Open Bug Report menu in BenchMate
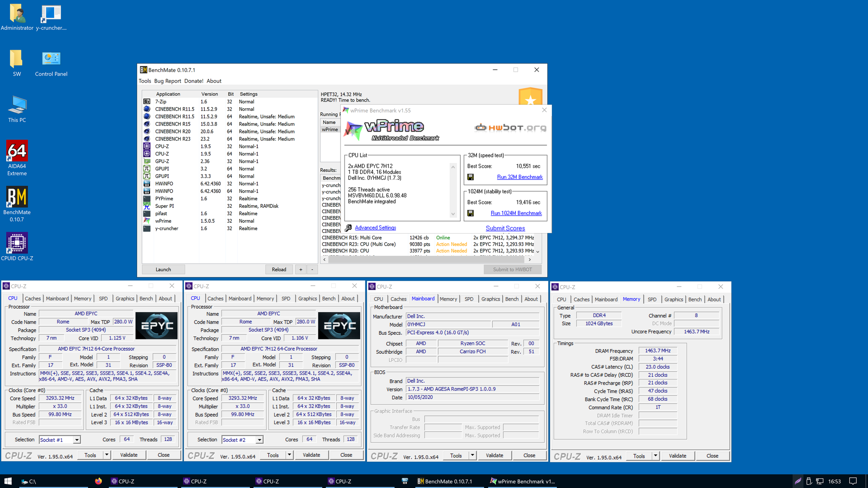Screen dimensions: 868x488 point(167,81)
